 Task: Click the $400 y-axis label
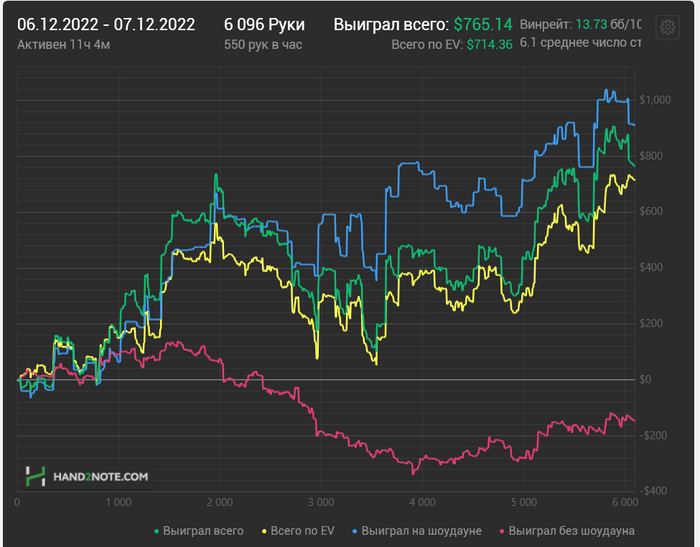click(651, 267)
